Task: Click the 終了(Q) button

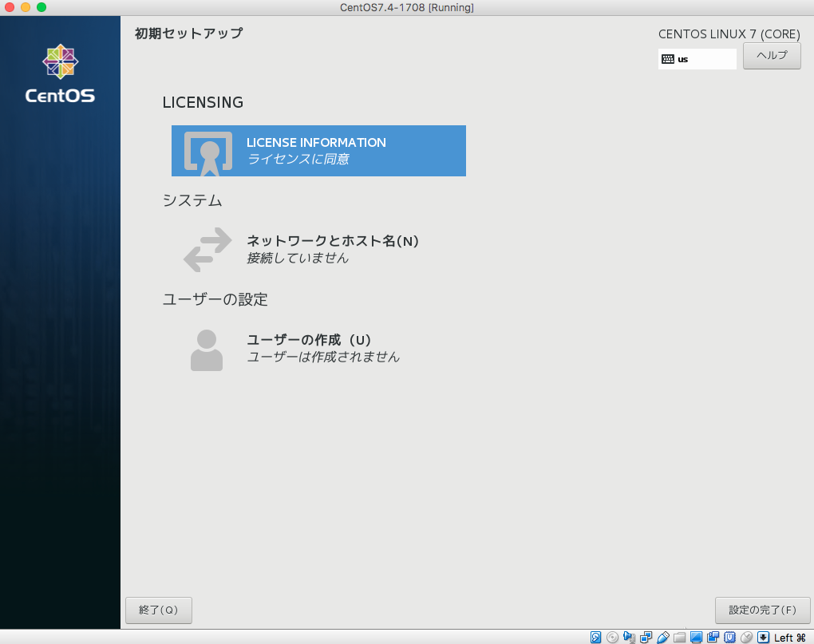Action: [x=158, y=610]
